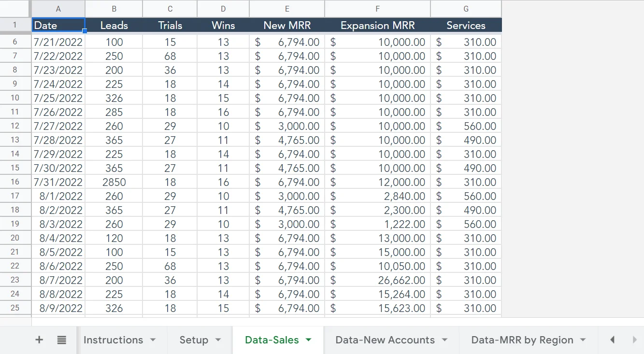The image size is (644, 354).
Task: Open the Data-Sales tab options arrow
Action: tap(309, 340)
